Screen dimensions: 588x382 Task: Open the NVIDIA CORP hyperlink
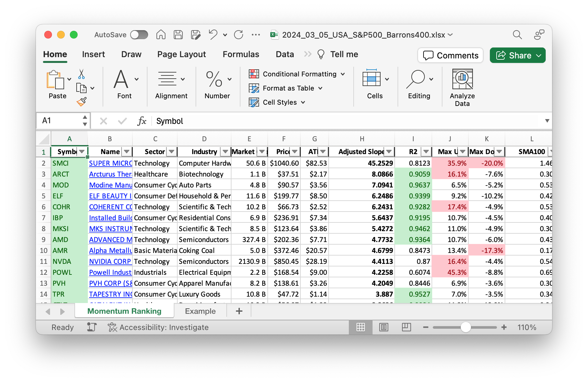pos(110,261)
